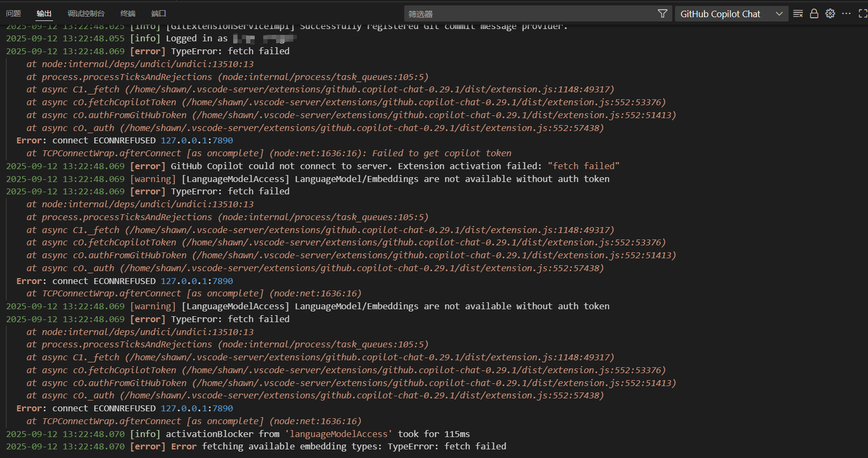
Task: Toggle the lock auto-scrolling icon
Action: click(814, 13)
